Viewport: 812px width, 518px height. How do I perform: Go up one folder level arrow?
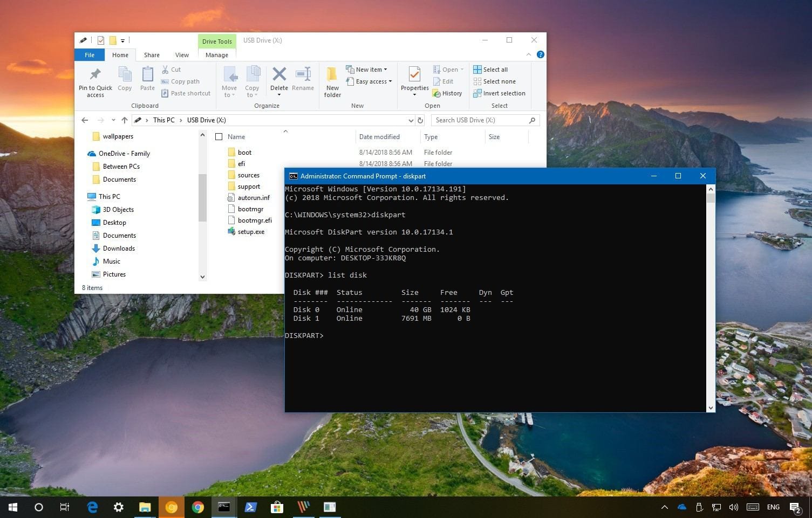coord(125,120)
